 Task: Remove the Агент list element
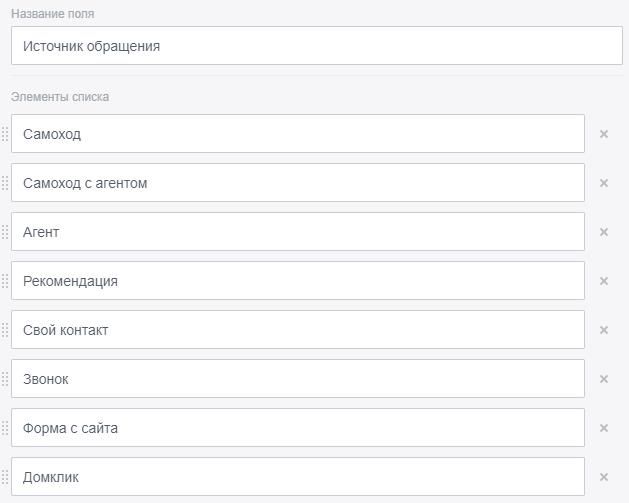(604, 232)
